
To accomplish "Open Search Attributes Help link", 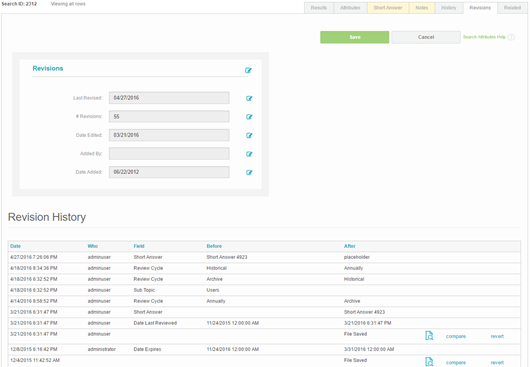I will click(x=484, y=37).
